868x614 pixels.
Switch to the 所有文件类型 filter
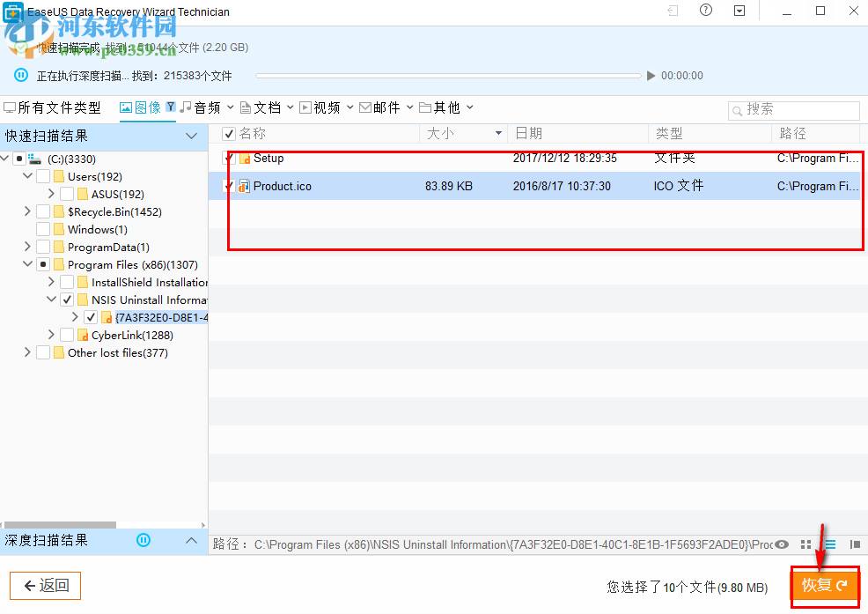coord(54,106)
